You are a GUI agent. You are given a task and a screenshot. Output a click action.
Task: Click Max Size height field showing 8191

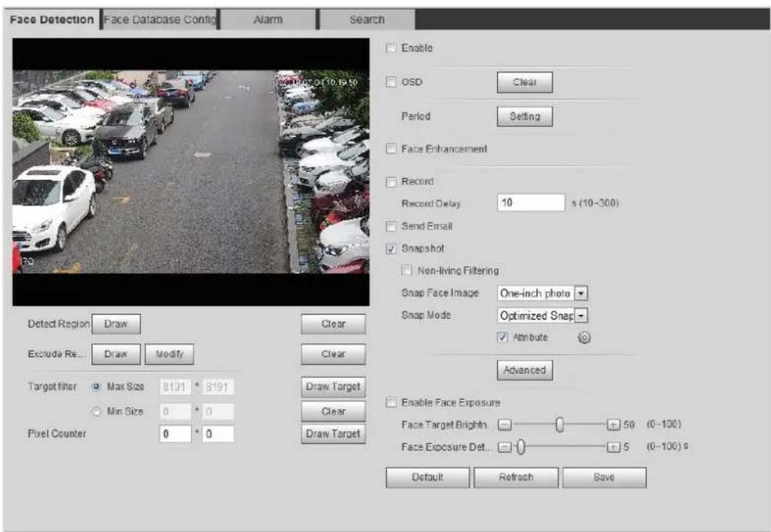218,387
